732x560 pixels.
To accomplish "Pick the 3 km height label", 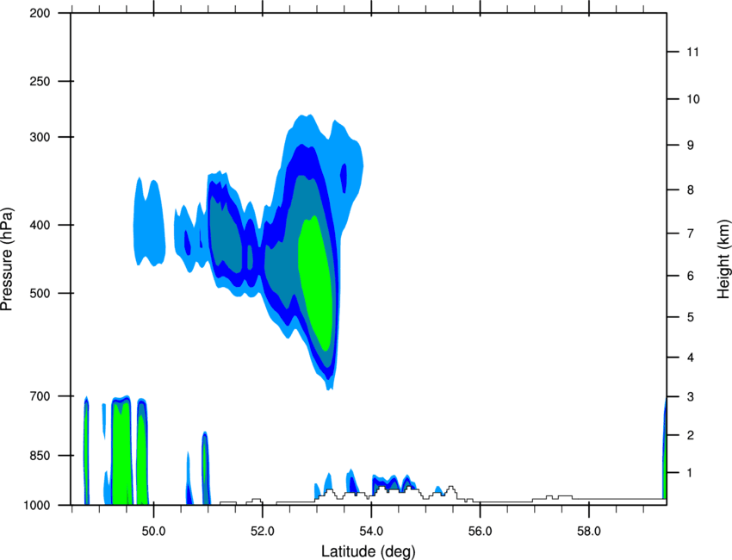I will pos(691,397).
